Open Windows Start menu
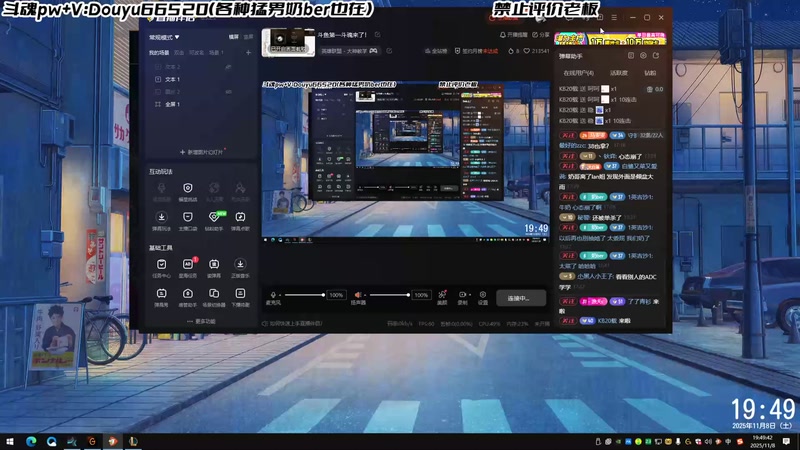This screenshot has width=800, height=450. 10,441
